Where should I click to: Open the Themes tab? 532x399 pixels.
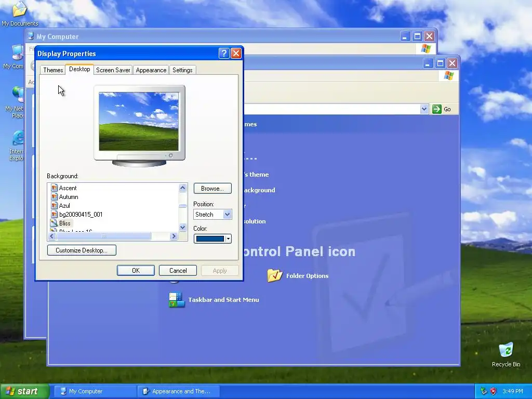[x=53, y=70]
